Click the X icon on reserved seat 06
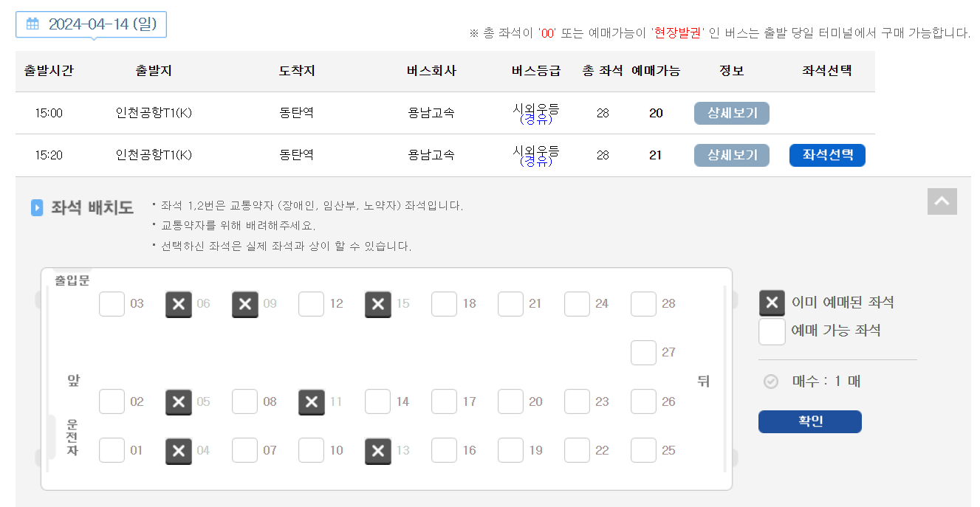 178,303
